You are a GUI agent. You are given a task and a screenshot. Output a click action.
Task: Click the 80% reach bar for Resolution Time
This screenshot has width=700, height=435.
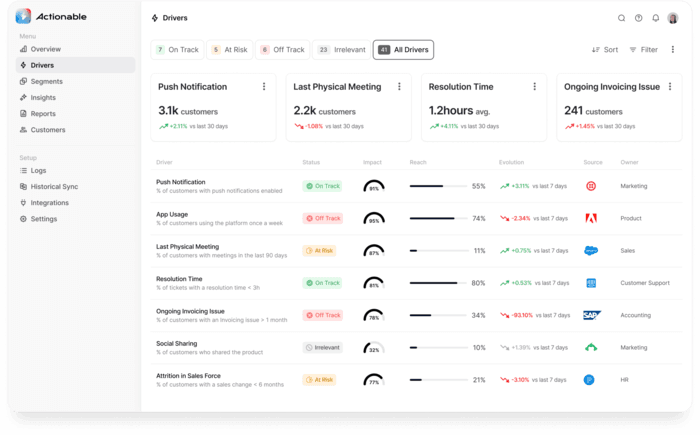coord(438,283)
